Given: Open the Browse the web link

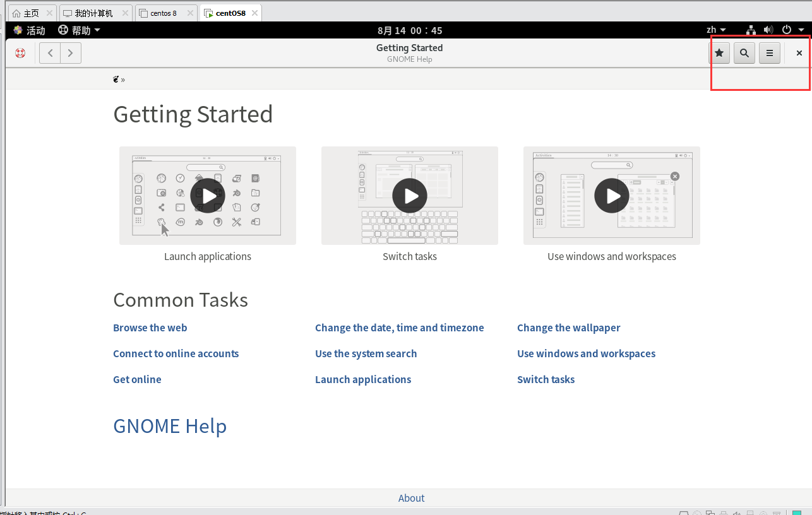Looking at the screenshot, I should point(150,328).
